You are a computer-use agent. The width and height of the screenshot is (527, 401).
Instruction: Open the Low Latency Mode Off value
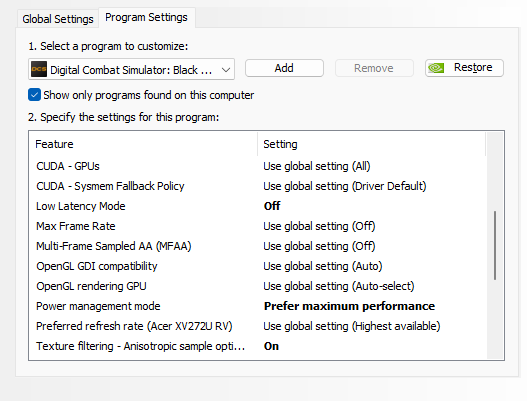pos(272,206)
